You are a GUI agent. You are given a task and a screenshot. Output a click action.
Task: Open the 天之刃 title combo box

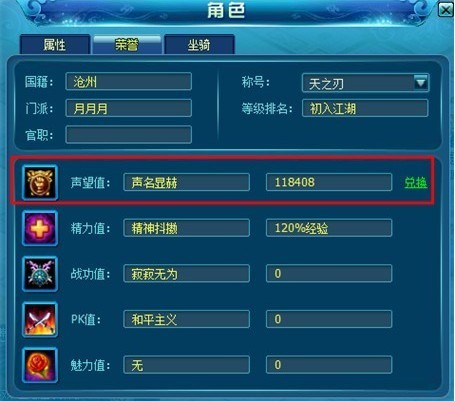(x=365, y=83)
